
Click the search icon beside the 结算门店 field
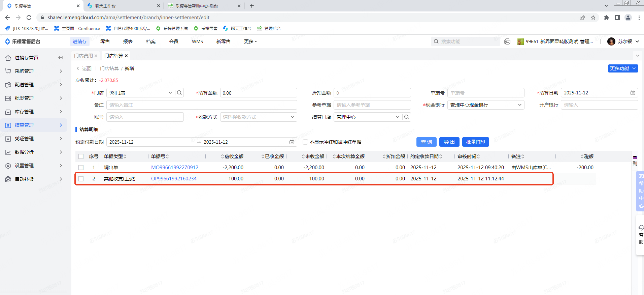407,117
